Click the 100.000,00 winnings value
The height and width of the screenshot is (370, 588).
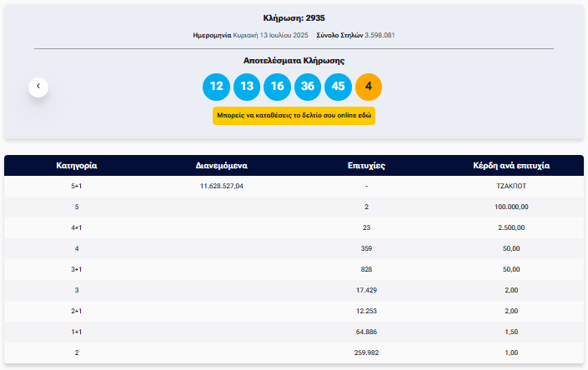click(511, 207)
